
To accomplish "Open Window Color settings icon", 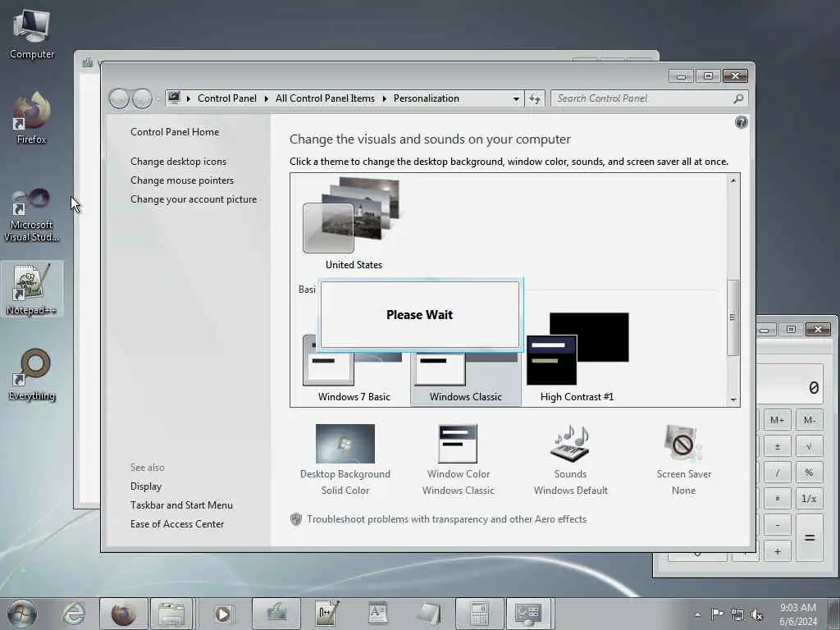I will coord(458,444).
